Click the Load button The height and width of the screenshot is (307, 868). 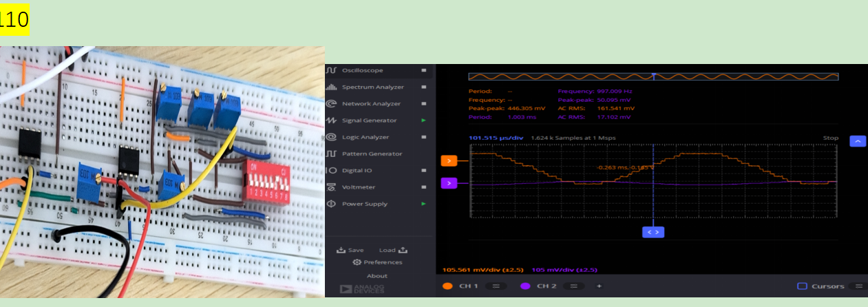point(394,250)
